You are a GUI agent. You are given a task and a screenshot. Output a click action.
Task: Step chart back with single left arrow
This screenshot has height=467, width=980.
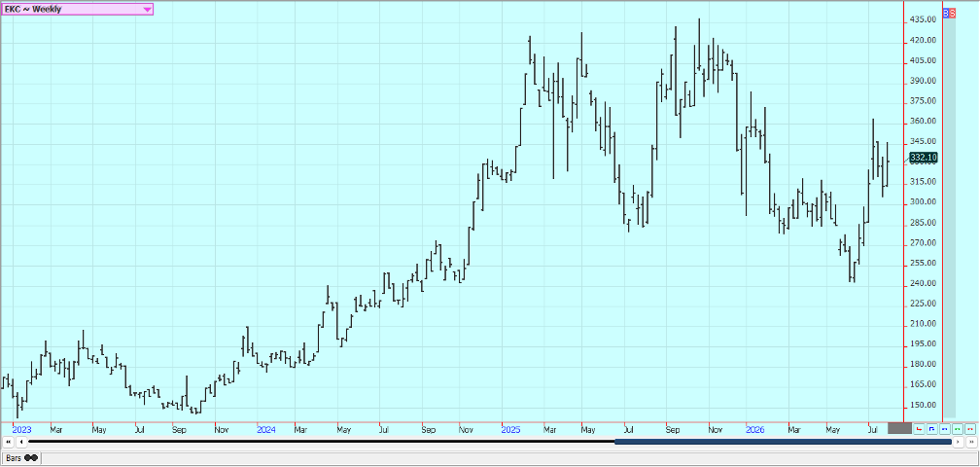pos(21,442)
